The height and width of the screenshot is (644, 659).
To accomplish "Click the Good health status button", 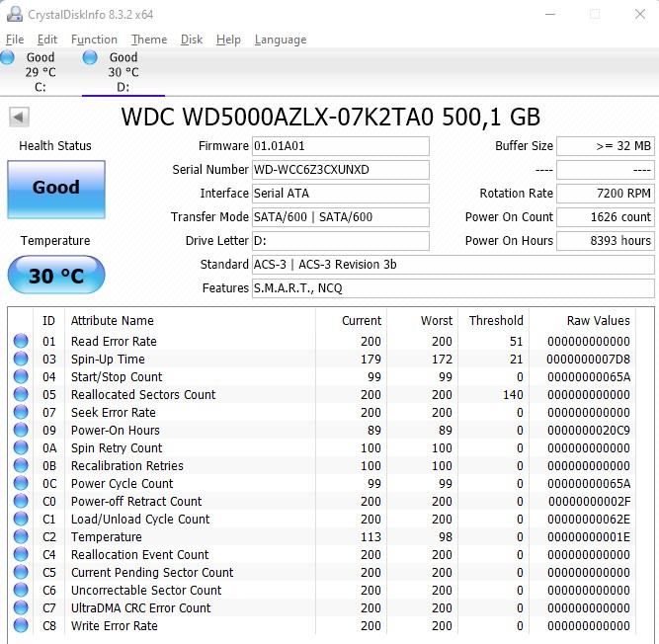I will pos(55,188).
